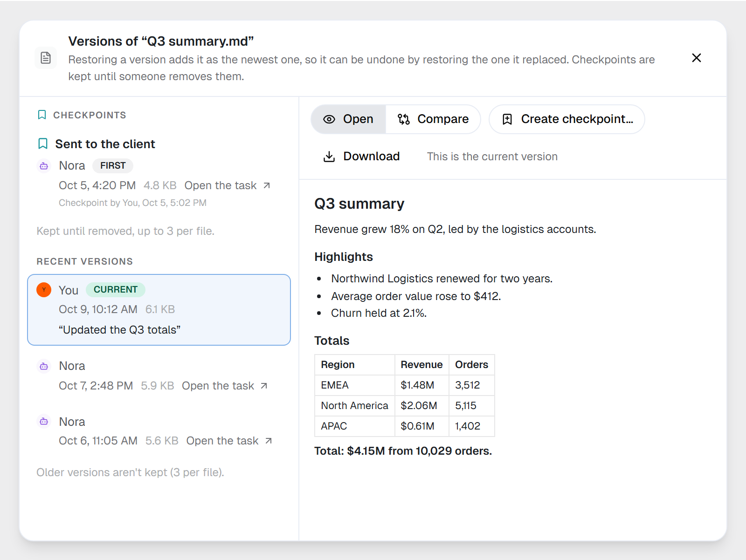Viewport: 746px width, 560px height.
Task: Switch to the Open view tab
Action: pyautogui.click(x=348, y=119)
